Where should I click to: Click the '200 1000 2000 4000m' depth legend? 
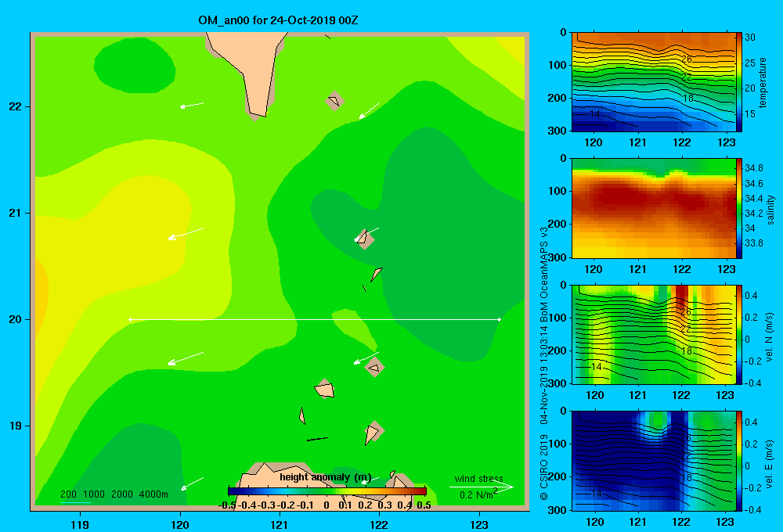(114, 494)
